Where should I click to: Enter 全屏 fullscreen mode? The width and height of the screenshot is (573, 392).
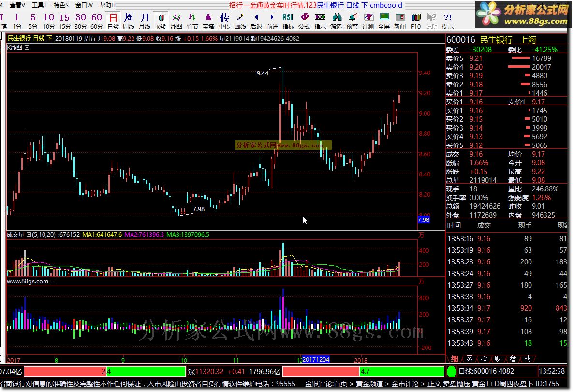pos(384,21)
